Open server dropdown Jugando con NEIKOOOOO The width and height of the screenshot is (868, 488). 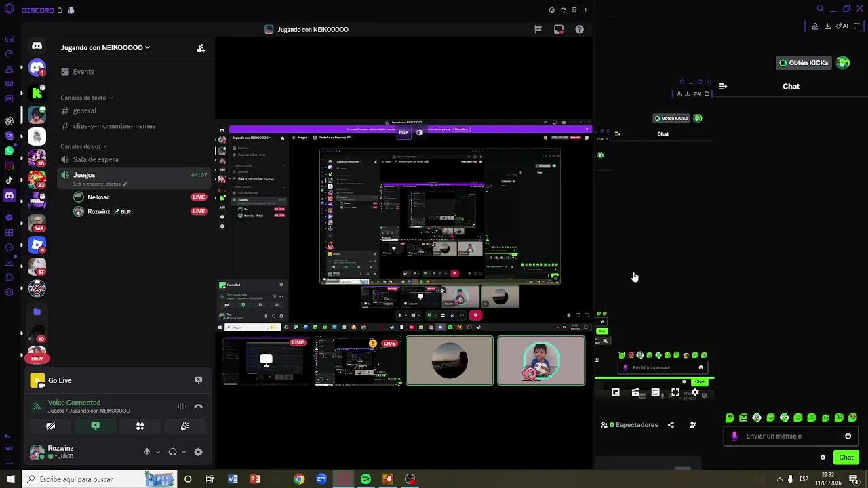105,48
